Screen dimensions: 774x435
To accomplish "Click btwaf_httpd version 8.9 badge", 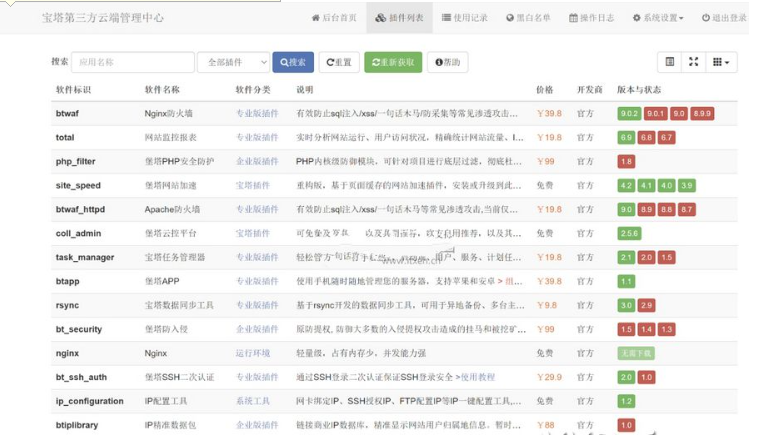I will click(x=647, y=209).
